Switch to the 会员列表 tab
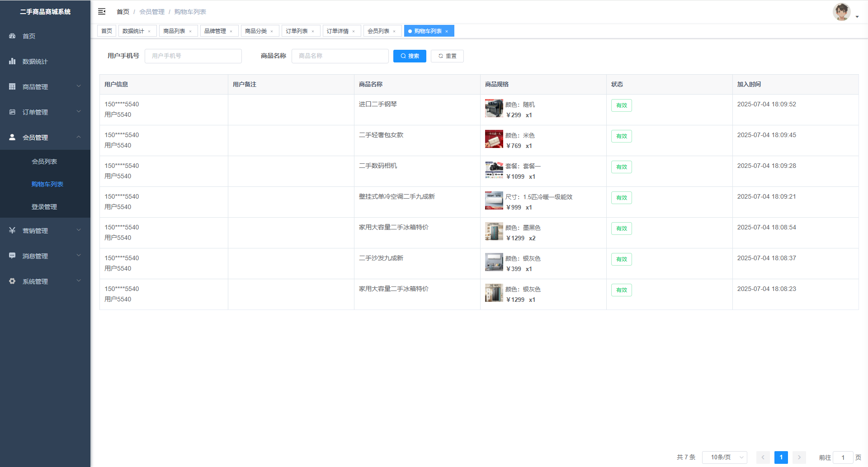This screenshot has width=868, height=467. [x=378, y=31]
